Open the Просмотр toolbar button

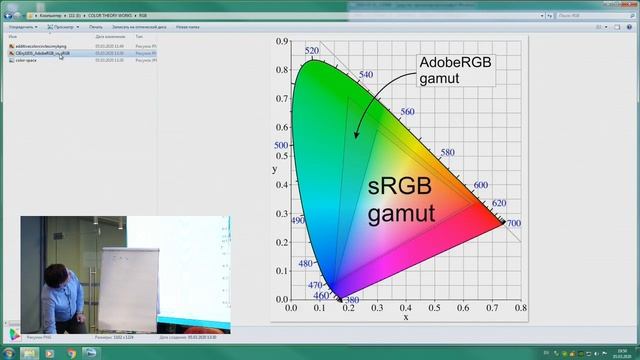(60, 27)
